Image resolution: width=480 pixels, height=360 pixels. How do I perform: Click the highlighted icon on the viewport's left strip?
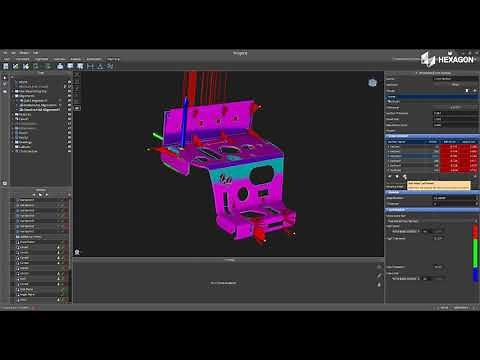77,108
